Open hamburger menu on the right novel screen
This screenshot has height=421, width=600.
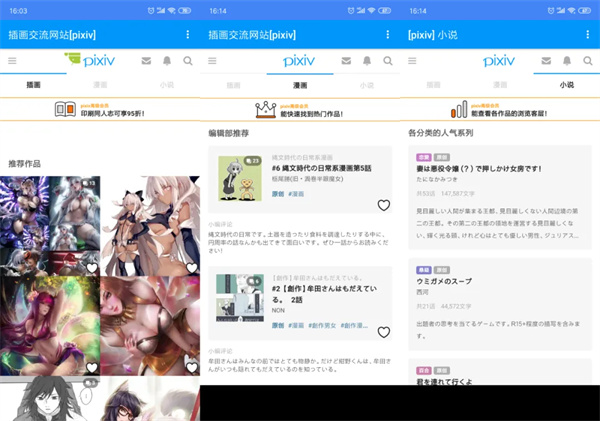(x=412, y=61)
